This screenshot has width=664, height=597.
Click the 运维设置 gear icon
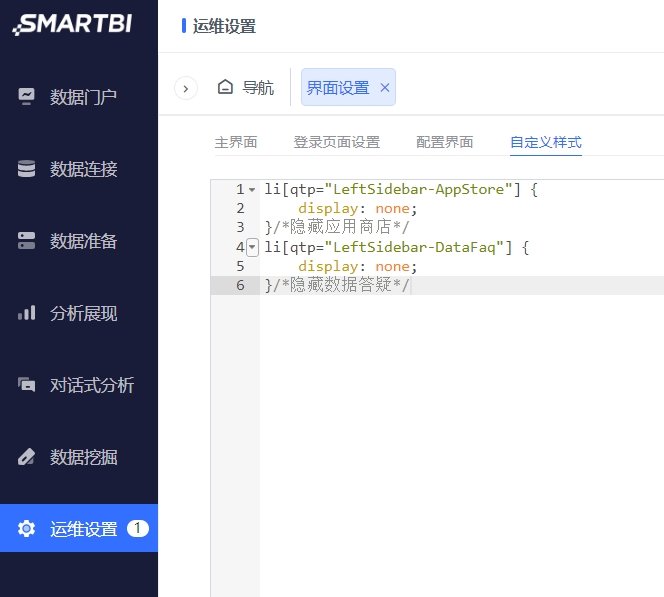26,529
